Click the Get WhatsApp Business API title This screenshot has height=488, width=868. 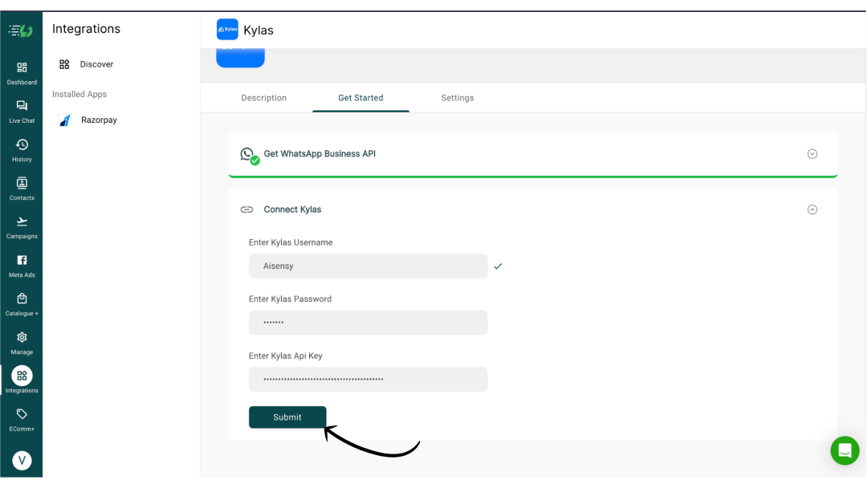[x=320, y=154]
